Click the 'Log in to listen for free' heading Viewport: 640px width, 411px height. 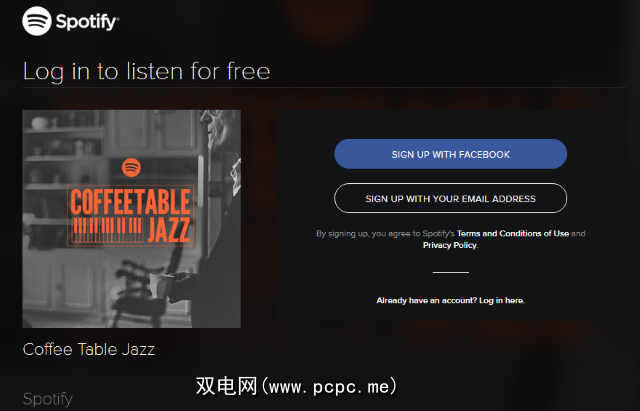pos(147,71)
